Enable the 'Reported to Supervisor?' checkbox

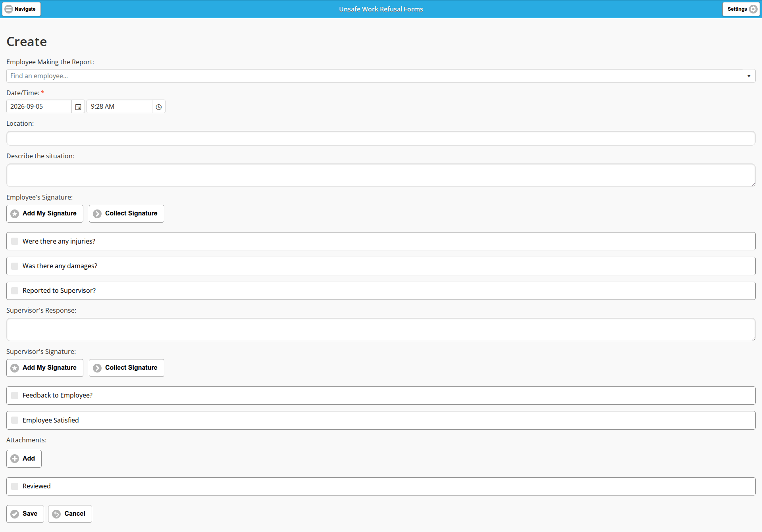[x=15, y=291]
